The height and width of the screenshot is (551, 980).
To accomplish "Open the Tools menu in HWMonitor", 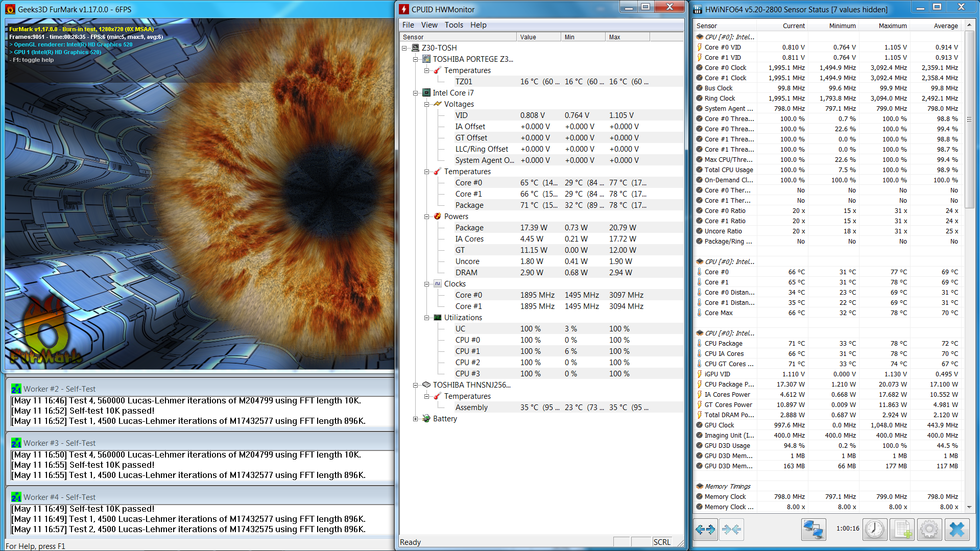I will point(454,25).
